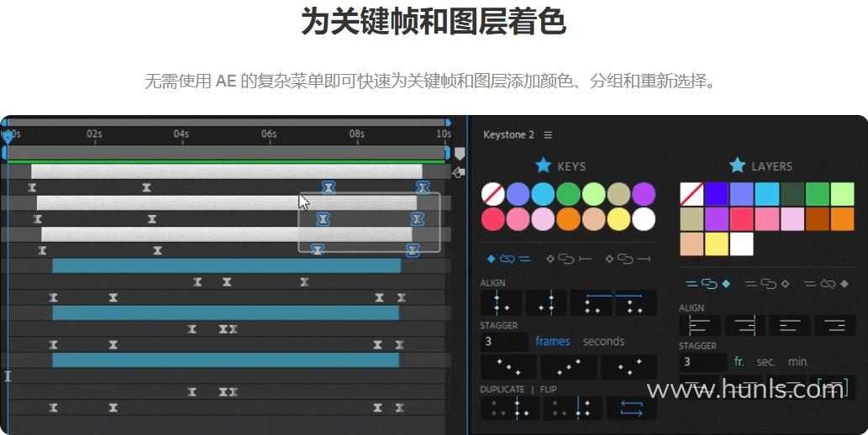Click keys align under left-starting bar icon
This screenshot has height=435, width=868.
592,302
